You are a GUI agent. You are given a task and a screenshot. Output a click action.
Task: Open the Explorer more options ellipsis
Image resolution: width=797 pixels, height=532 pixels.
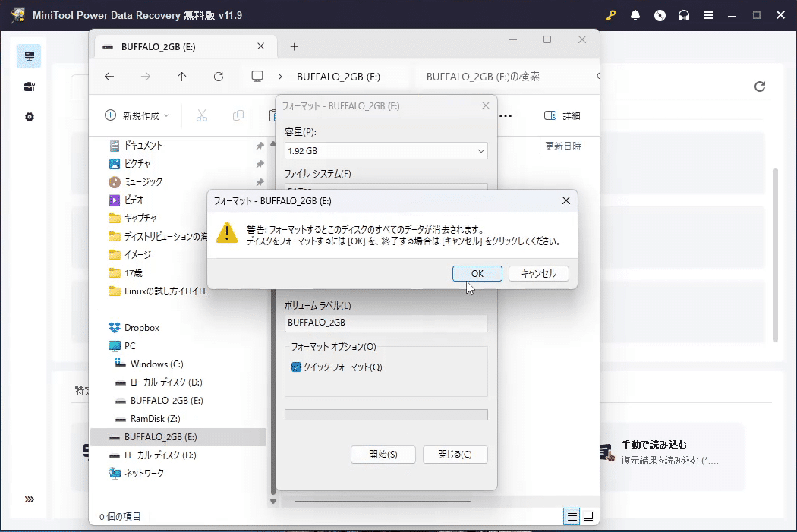click(x=506, y=116)
